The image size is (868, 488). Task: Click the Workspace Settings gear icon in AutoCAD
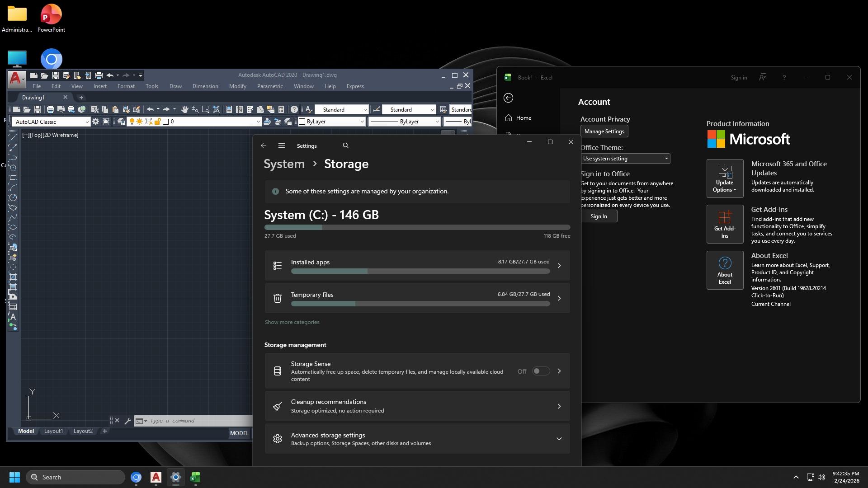pyautogui.click(x=95, y=122)
